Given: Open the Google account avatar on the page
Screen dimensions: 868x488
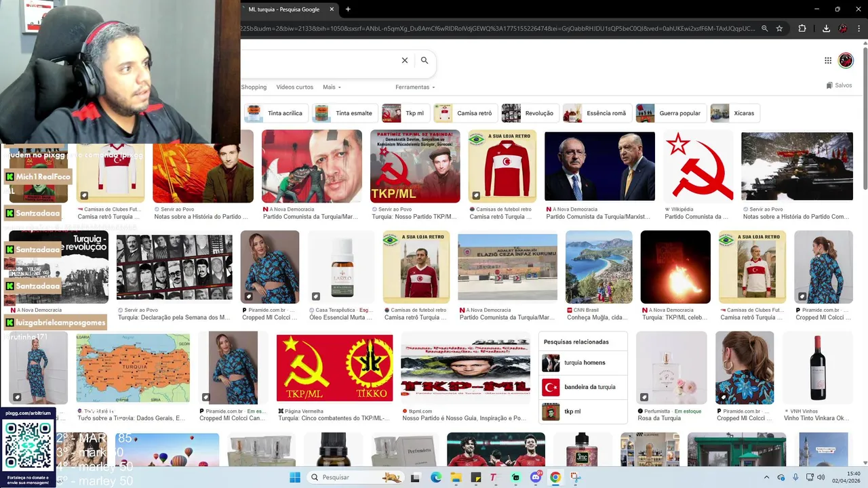Looking at the screenshot, I should [846, 60].
